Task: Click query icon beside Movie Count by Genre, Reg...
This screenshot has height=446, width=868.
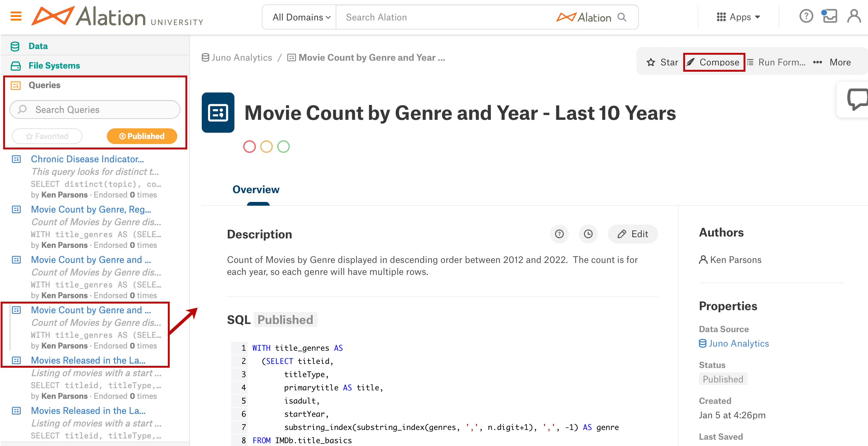Action: tap(16, 209)
